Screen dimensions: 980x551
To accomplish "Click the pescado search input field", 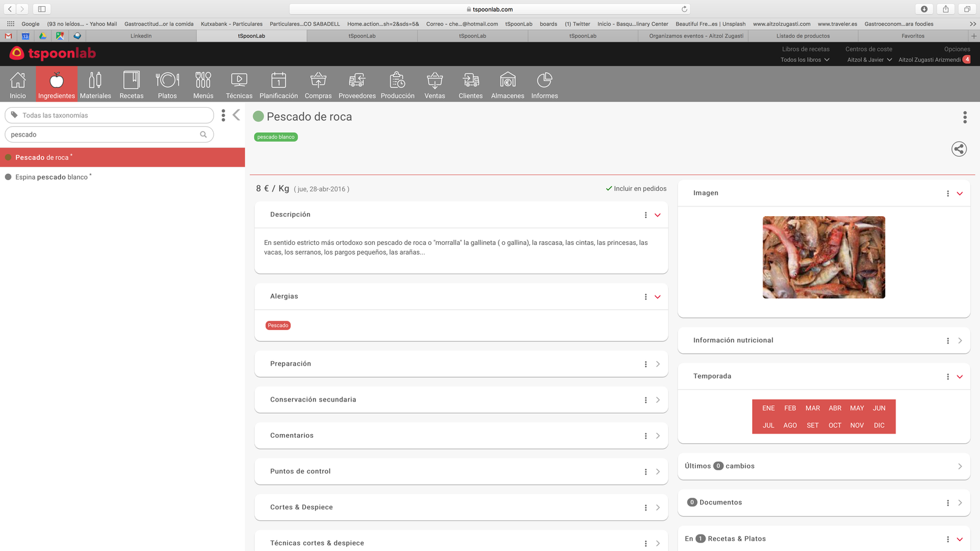I will (104, 135).
